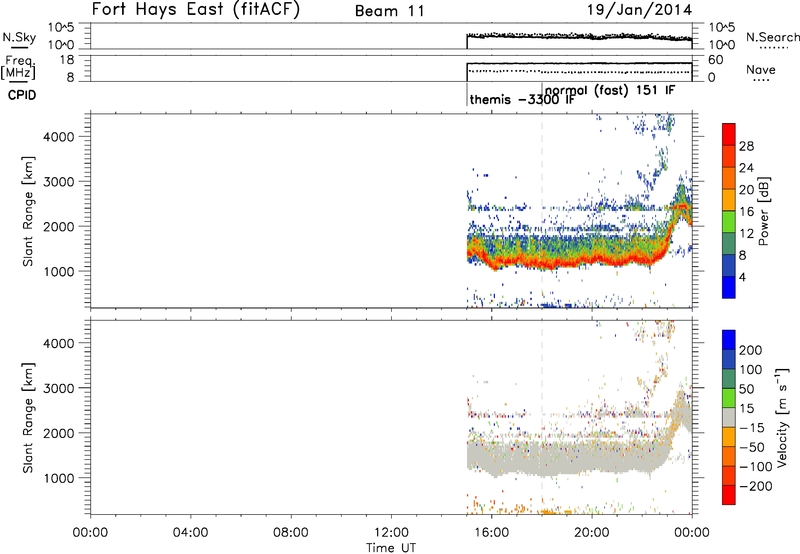
Task: Click the 'Time UT' axis label
Action: (x=391, y=547)
